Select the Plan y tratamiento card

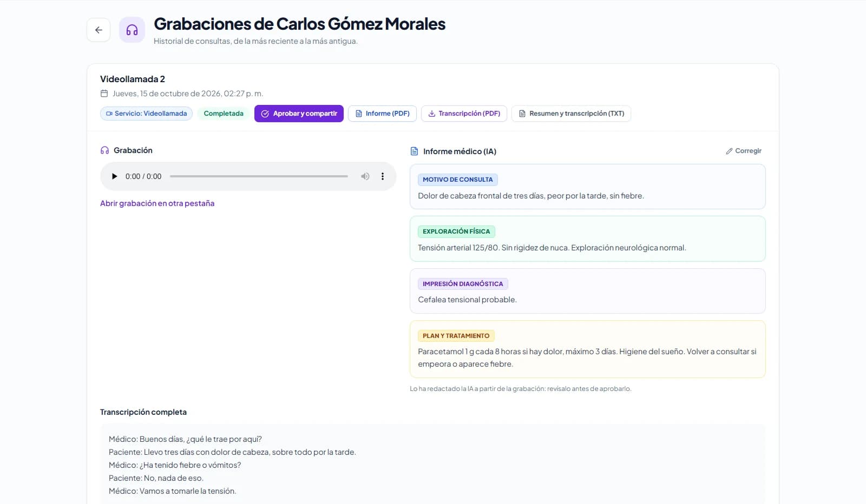[588, 349]
